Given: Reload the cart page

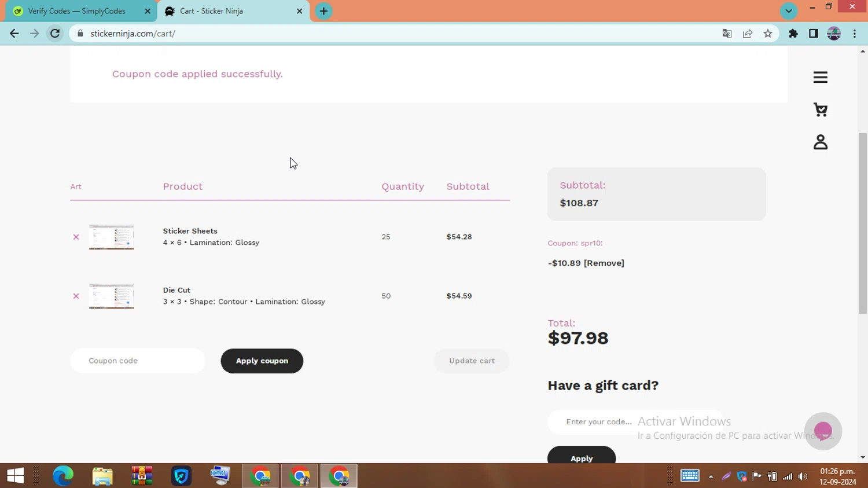Looking at the screenshot, I should tap(55, 34).
